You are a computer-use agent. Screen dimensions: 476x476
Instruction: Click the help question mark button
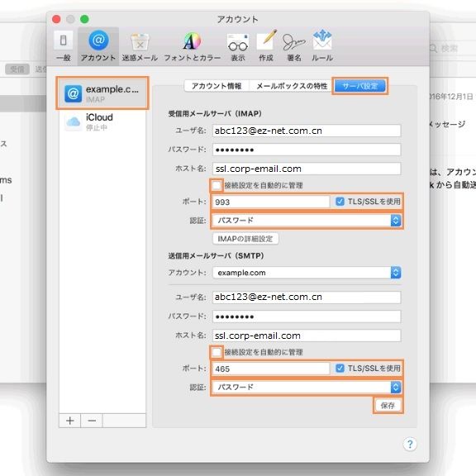pyautogui.click(x=410, y=444)
